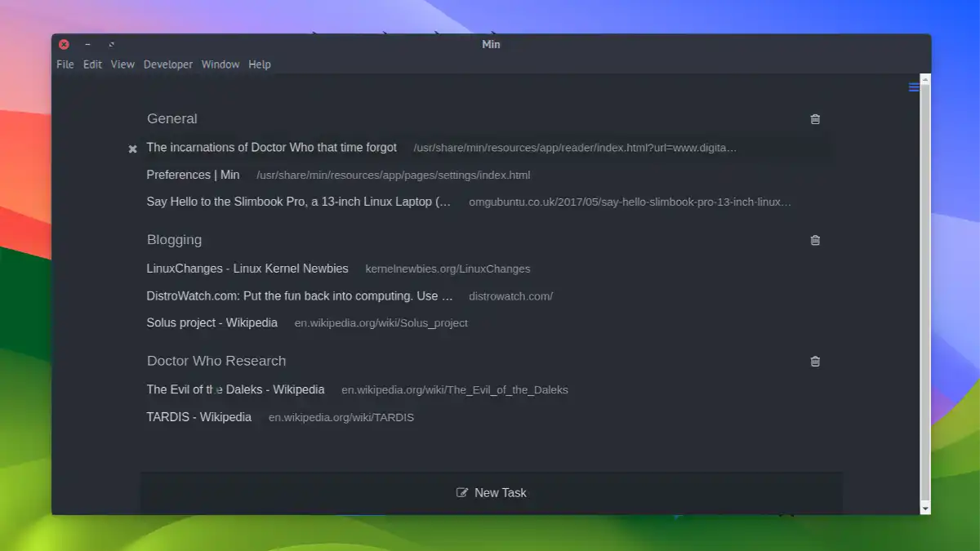Open the Developer menu
Screen dimensions: 980x551
click(x=167, y=64)
